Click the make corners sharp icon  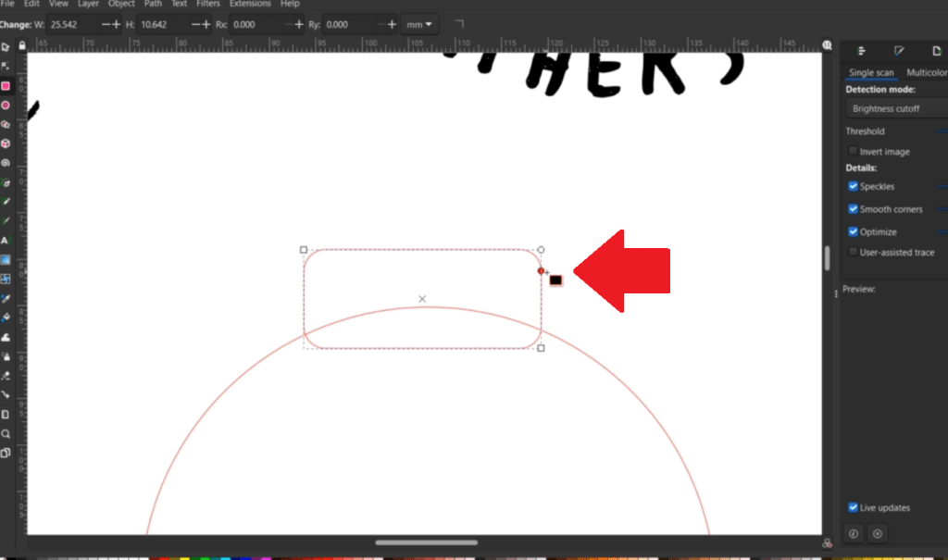[x=459, y=24]
